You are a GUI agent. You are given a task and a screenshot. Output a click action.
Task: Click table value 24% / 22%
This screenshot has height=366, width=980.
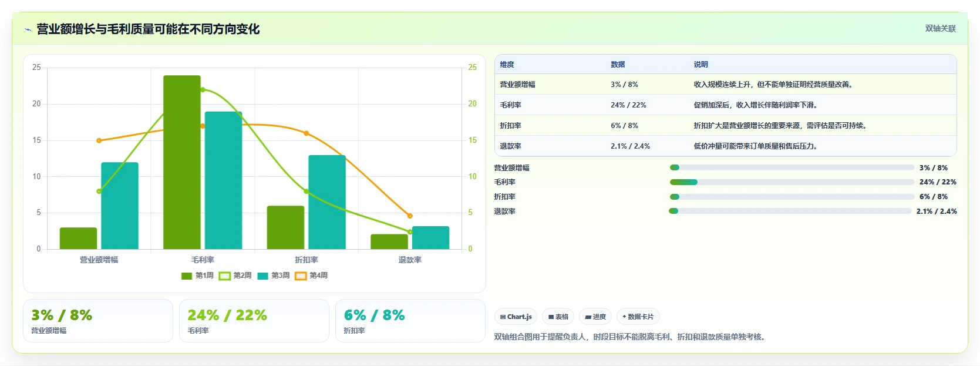pos(628,105)
